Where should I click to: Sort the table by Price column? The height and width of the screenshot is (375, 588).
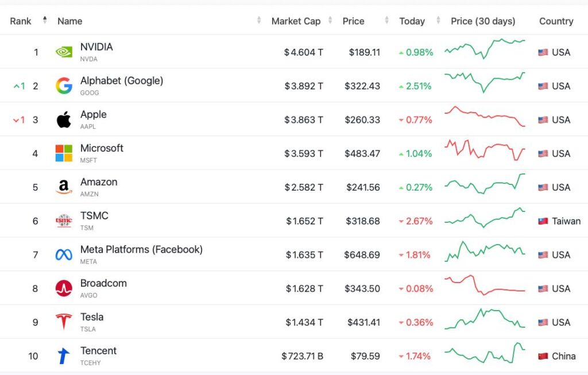pyautogui.click(x=353, y=21)
